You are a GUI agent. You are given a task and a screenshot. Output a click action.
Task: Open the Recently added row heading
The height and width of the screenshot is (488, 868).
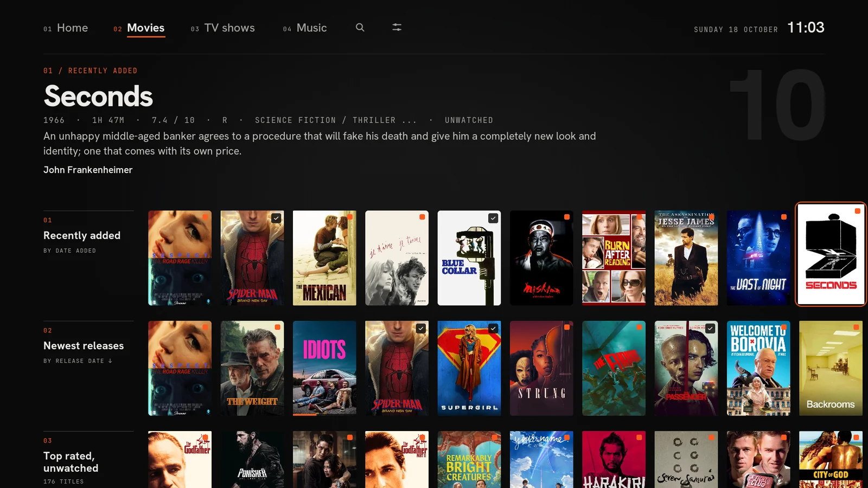(82, 235)
